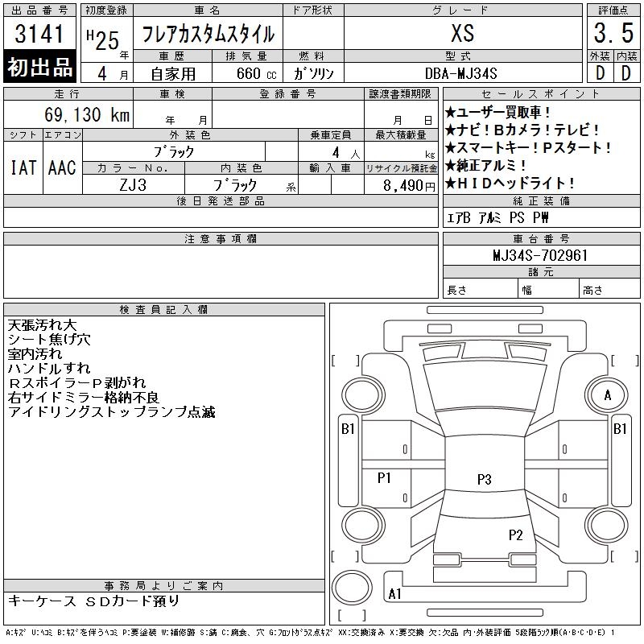The height and width of the screenshot is (644, 644).
Task: Click the H25 first registration year
Action: point(103,39)
